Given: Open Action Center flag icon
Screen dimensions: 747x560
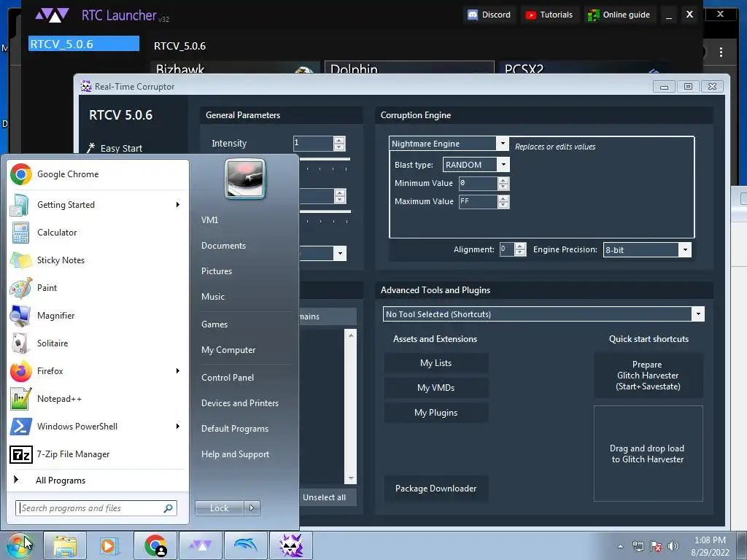Looking at the screenshot, I should (x=656, y=546).
